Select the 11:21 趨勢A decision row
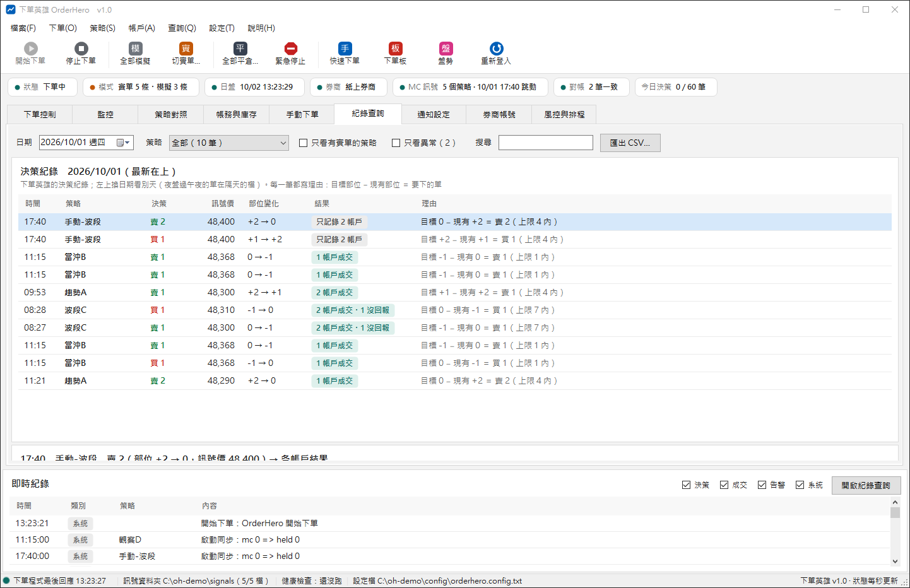 [454, 381]
